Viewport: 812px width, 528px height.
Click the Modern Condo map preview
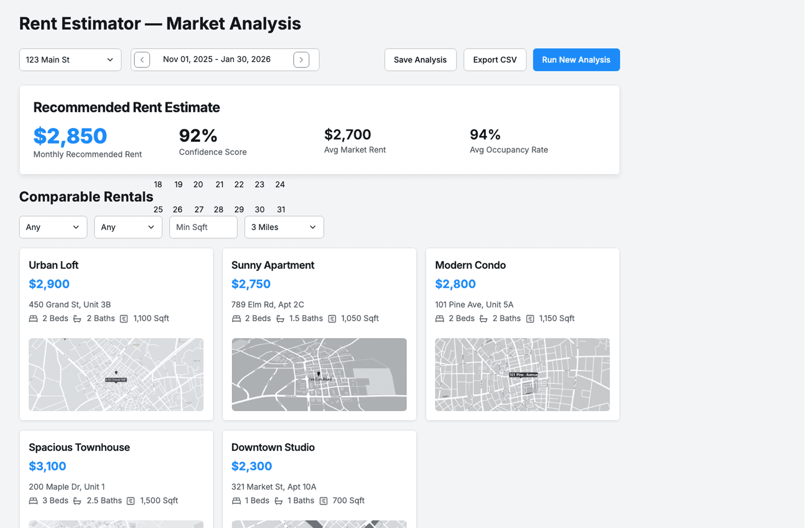(522, 374)
